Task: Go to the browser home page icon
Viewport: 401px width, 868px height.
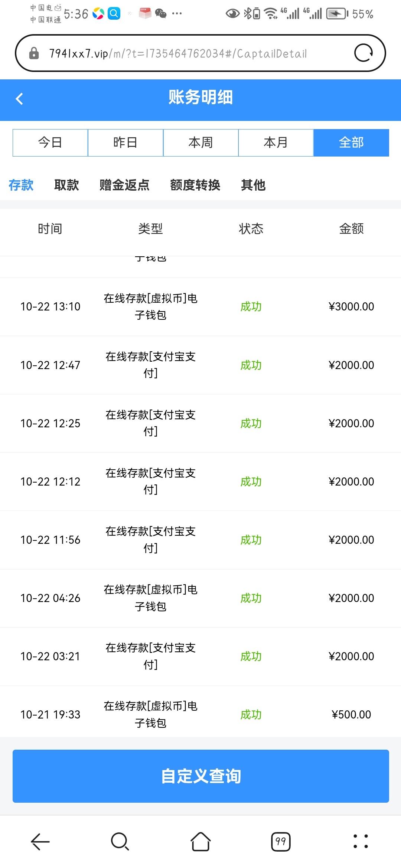Action: (200, 841)
